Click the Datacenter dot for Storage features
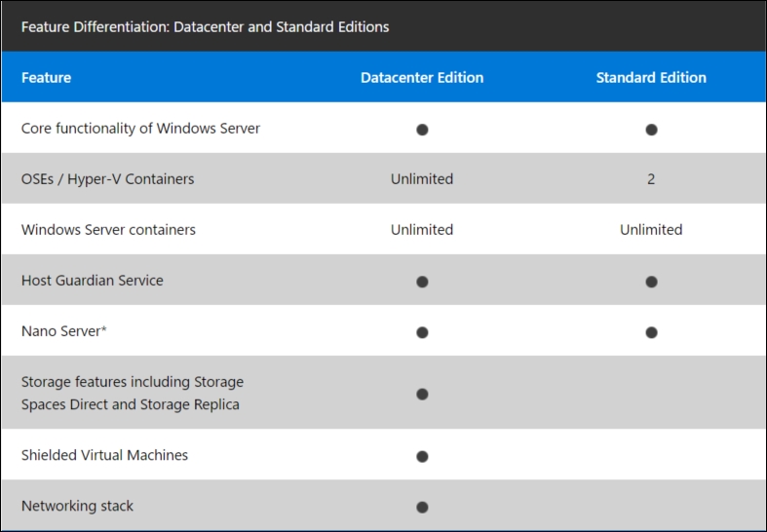767x532 pixels. tap(422, 394)
